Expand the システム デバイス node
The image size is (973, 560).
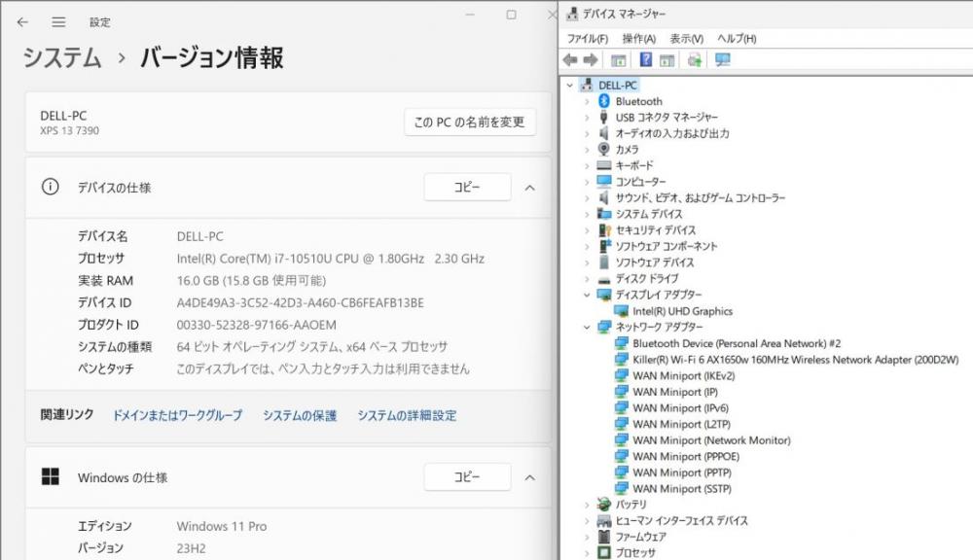tap(587, 214)
